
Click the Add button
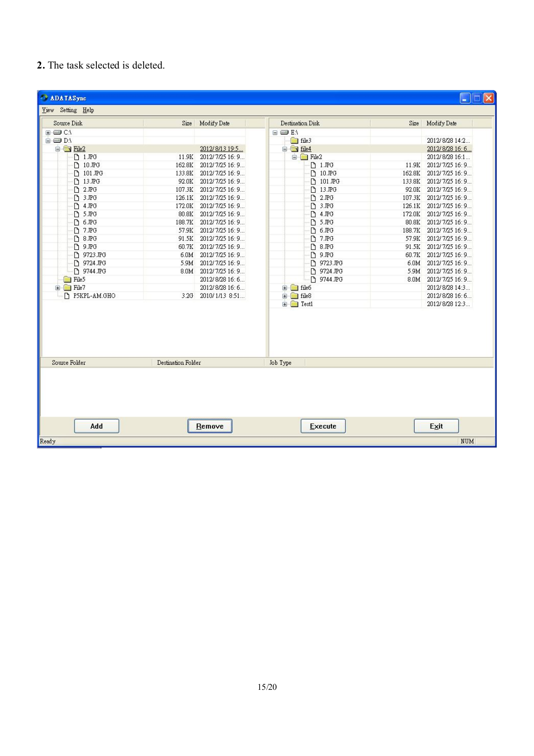coord(96,426)
